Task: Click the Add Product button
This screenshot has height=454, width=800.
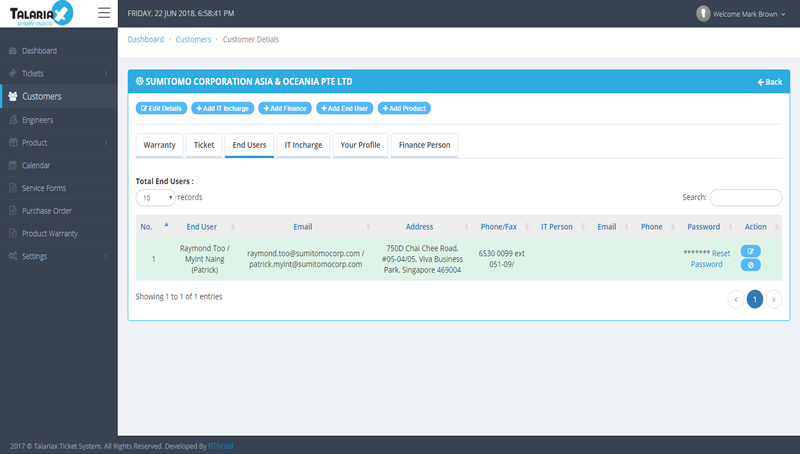Action: 404,108
